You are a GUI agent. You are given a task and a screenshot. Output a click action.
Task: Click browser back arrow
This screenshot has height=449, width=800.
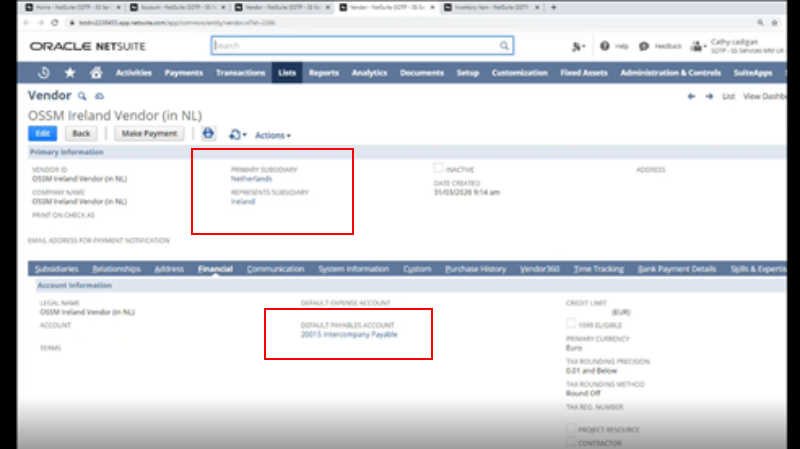27,22
